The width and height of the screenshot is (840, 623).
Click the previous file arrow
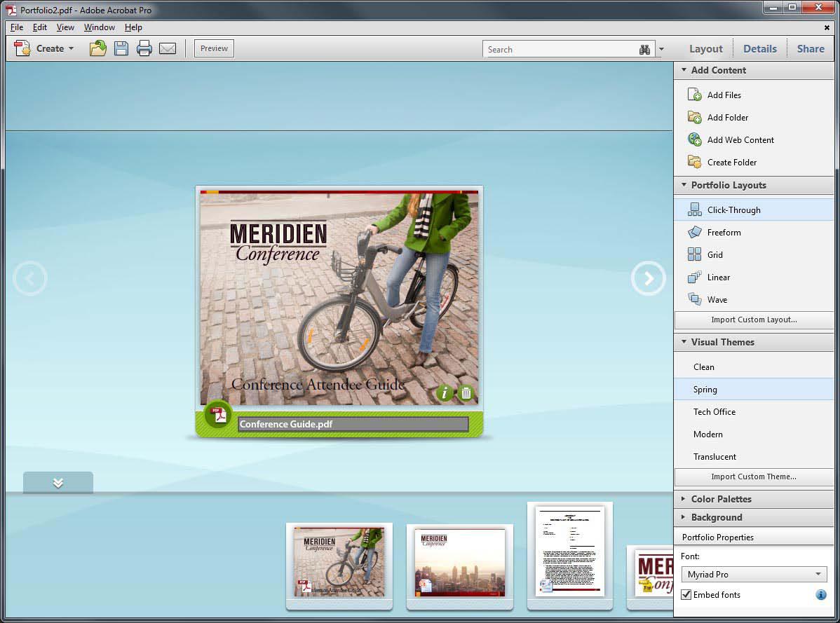pos(30,278)
